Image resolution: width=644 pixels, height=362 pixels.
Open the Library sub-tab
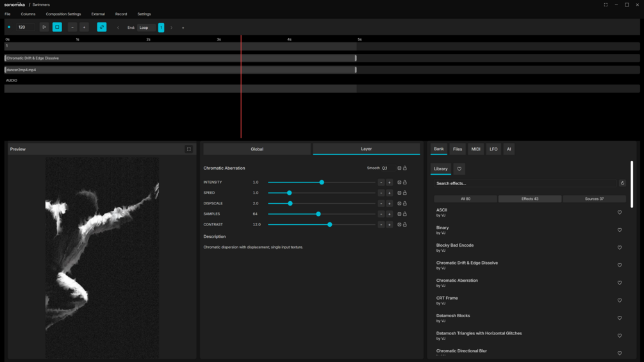point(441,169)
